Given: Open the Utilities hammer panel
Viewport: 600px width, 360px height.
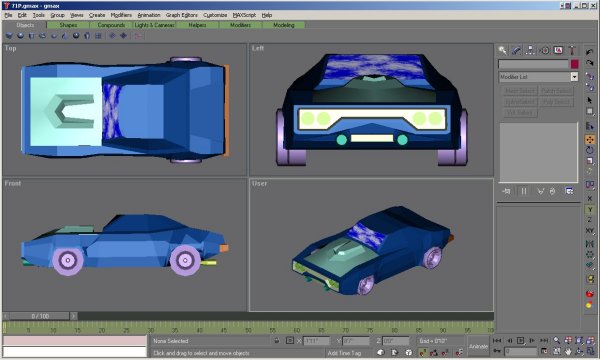Looking at the screenshot, I should tap(572, 50).
